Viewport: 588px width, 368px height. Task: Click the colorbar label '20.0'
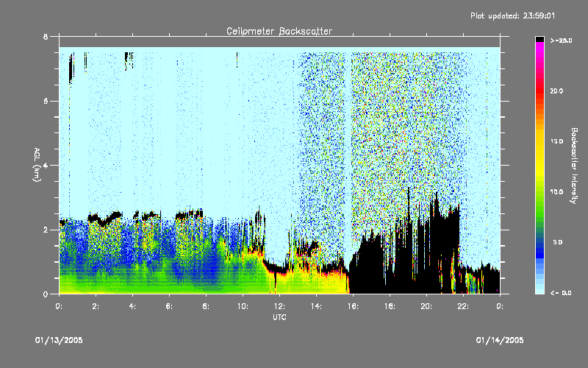pos(556,91)
